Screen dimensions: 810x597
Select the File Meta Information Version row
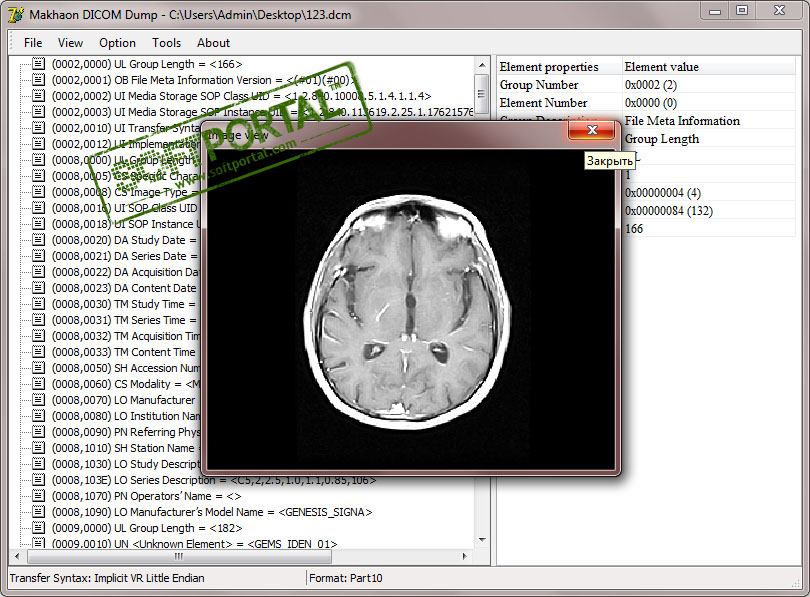click(205, 80)
